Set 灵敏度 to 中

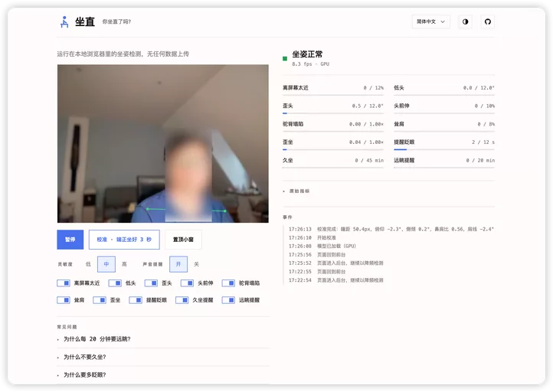106,264
